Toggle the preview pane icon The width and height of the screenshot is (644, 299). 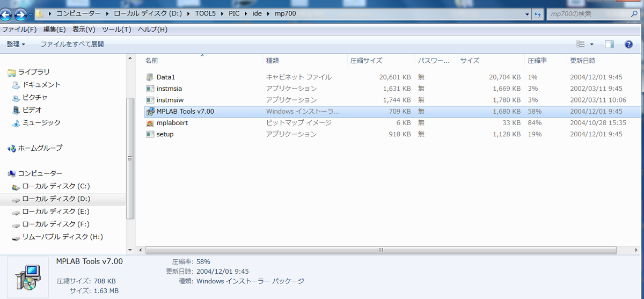click(609, 44)
